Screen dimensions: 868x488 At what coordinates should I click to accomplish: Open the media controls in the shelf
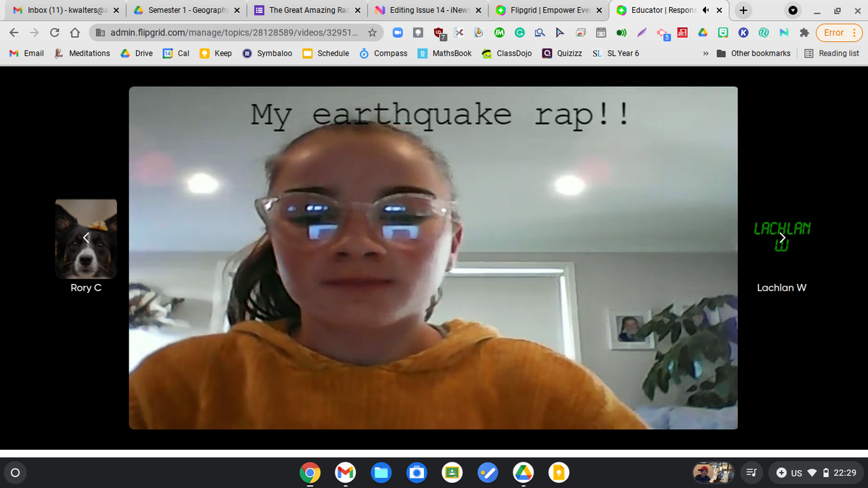(750, 473)
